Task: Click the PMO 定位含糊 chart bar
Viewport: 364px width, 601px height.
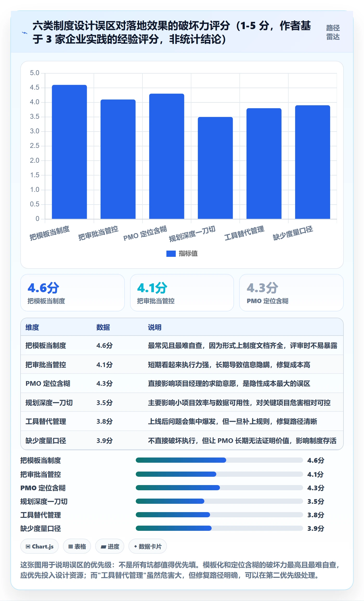Action: pyautogui.click(x=167, y=156)
